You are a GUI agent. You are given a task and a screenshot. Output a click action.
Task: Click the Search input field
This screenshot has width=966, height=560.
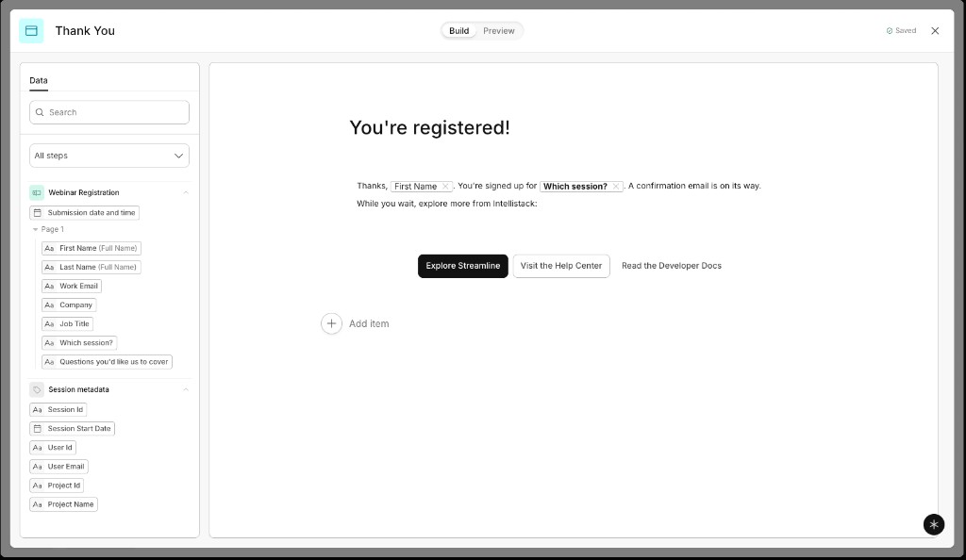pyautogui.click(x=109, y=112)
